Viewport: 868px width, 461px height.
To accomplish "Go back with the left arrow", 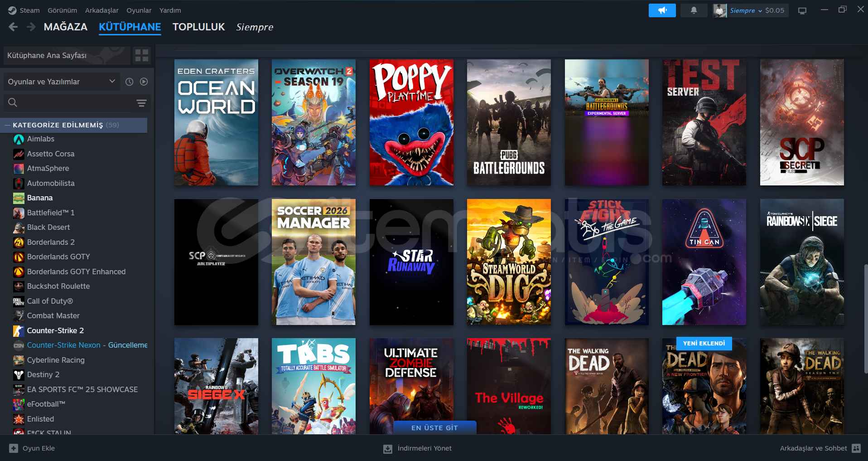I will coord(13,27).
